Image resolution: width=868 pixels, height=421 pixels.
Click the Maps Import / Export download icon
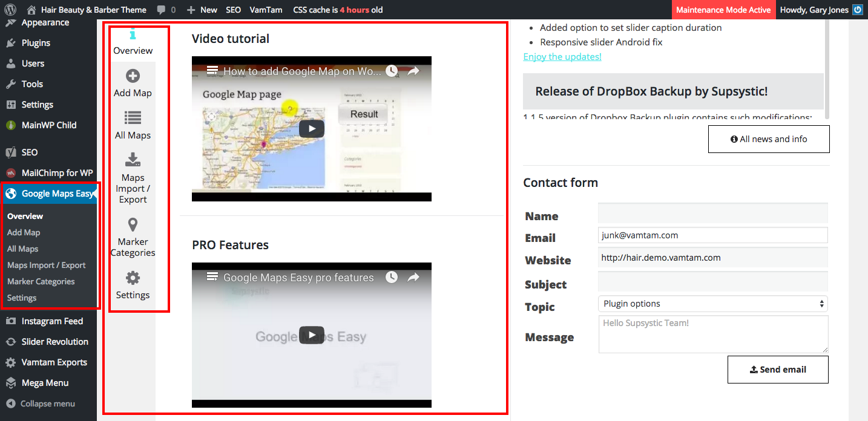133,160
